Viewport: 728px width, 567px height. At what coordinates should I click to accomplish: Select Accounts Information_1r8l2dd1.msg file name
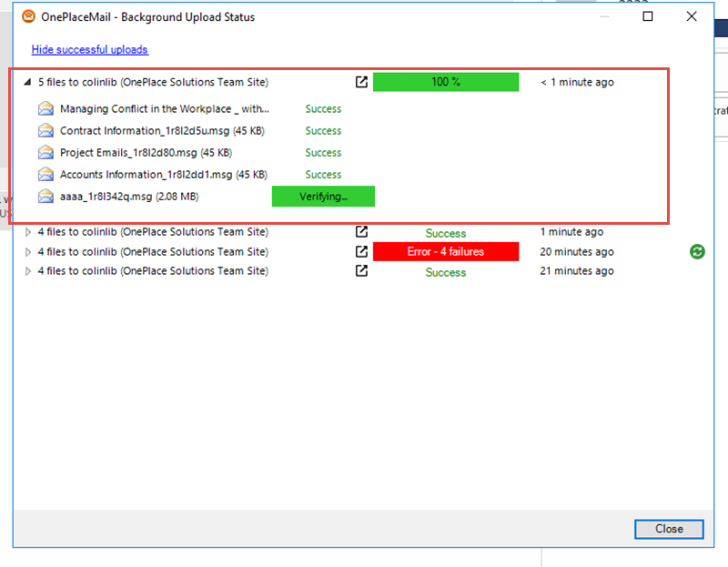point(164,175)
